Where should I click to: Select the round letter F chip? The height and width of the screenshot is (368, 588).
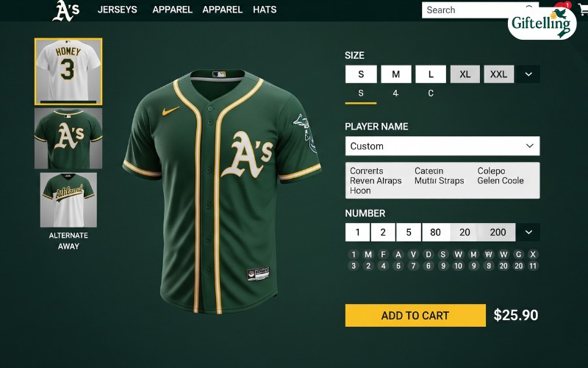pos(383,255)
